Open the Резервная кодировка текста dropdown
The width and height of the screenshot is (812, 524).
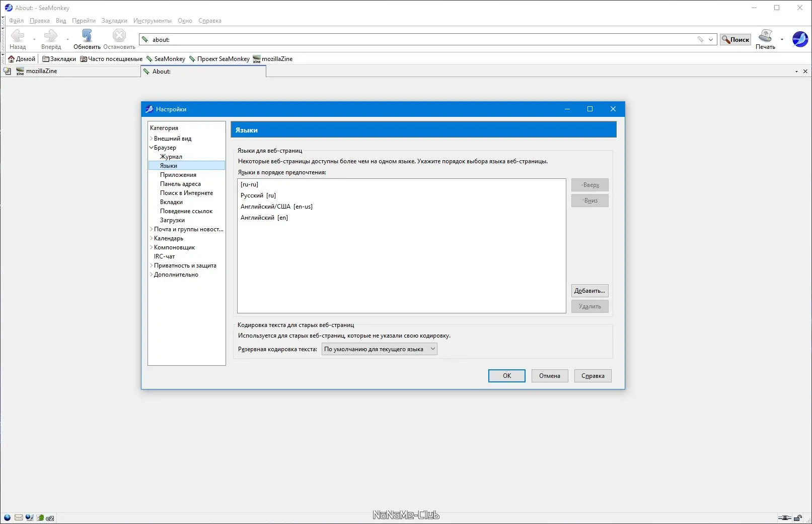[379, 349]
